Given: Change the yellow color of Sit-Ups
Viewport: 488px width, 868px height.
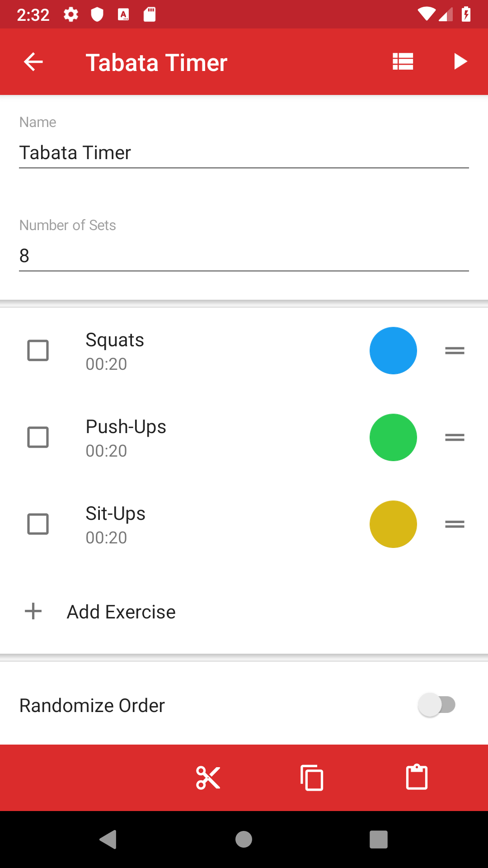Looking at the screenshot, I should [393, 524].
